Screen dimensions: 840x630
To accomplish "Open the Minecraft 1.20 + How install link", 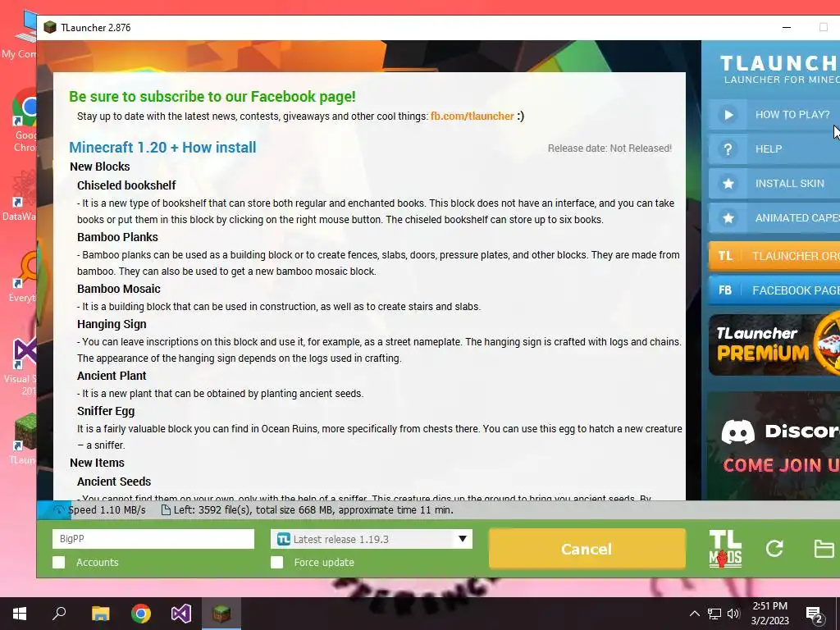I will tap(162, 148).
